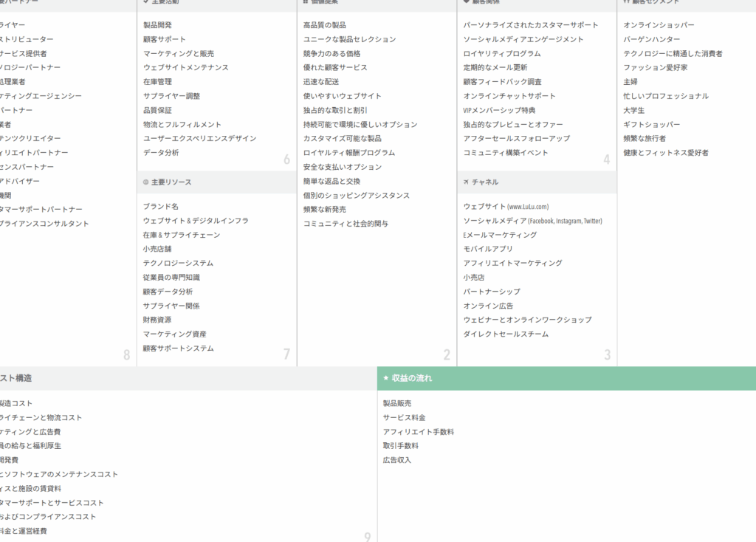Open the ウェブサイト (www.LuLu.com) channel entry
The height and width of the screenshot is (542, 756).
tap(506, 207)
